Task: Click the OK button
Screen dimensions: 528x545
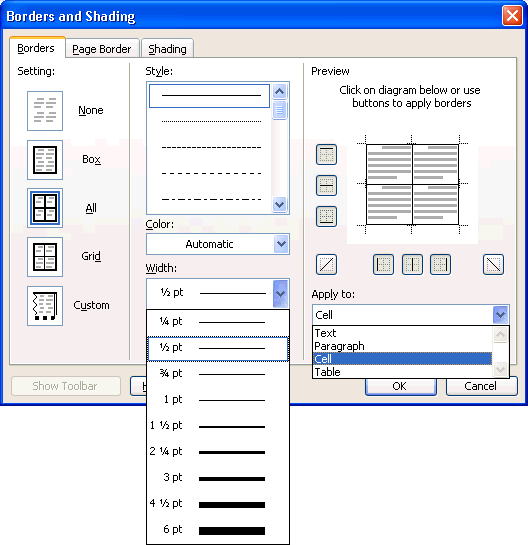Action: (401, 386)
